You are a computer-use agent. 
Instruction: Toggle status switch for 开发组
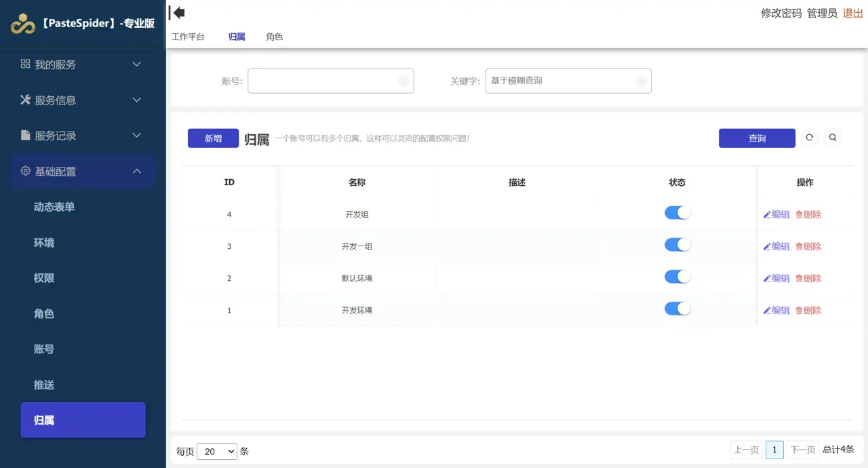pyautogui.click(x=677, y=213)
